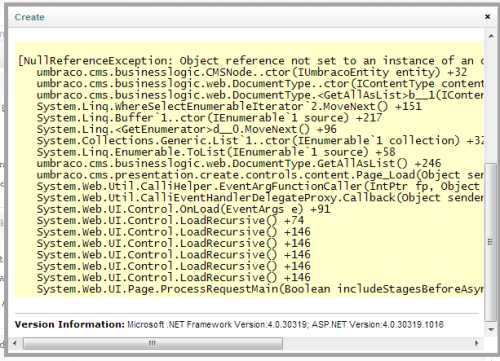Click the System.Linq.Buffer`1..ctor line

(209, 118)
